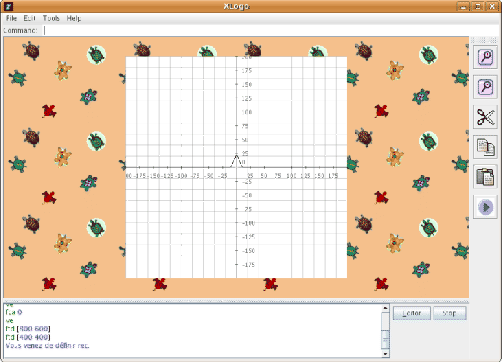
Task: Click the history panel scroll down arrow
Action: (x=385, y=354)
